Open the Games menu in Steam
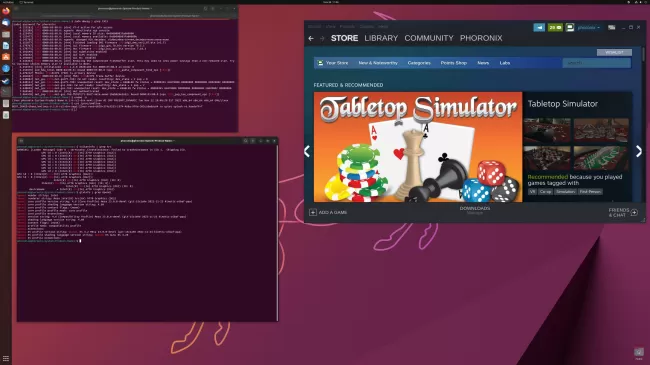Image resolution: width=650 pixels, height=365 pixels. point(366,27)
